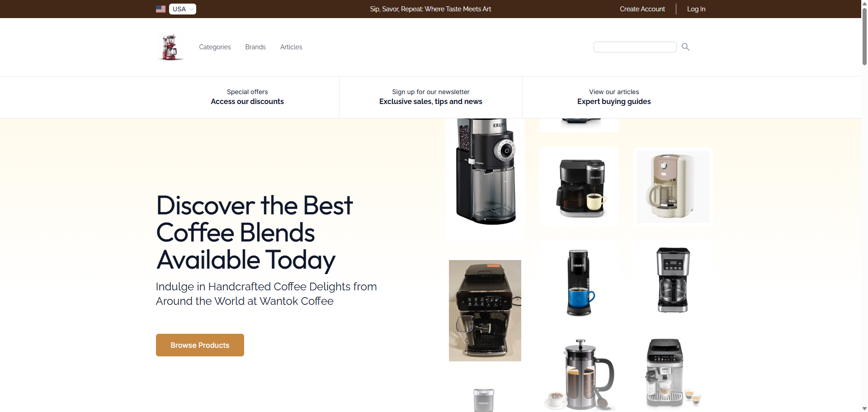Open the USA country dropdown
The width and height of the screenshot is (868, 412).
click(x=183, y=9)
